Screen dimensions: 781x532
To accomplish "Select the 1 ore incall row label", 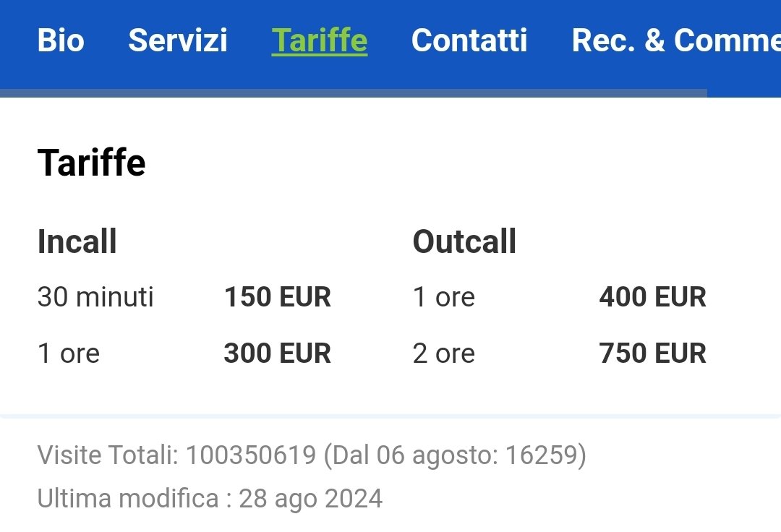I will (x=69, y=353).
